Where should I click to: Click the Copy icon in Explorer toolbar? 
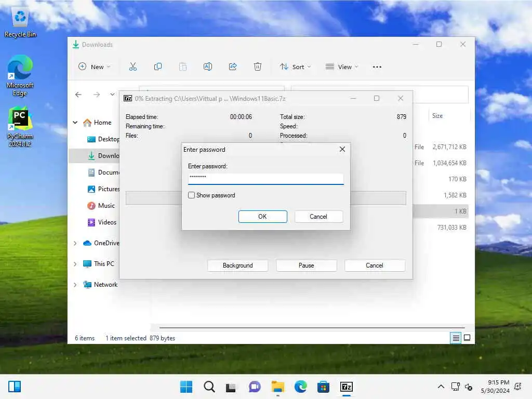pos(158,67)
